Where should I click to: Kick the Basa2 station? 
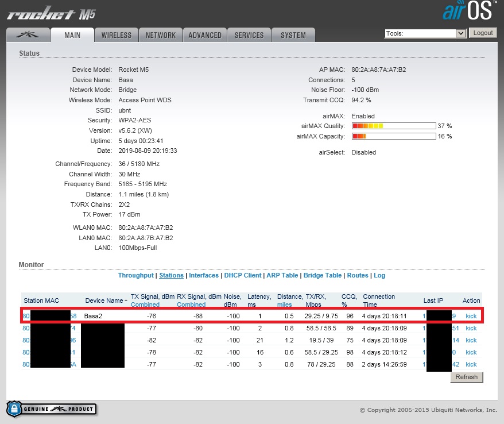tap(471, 316)
